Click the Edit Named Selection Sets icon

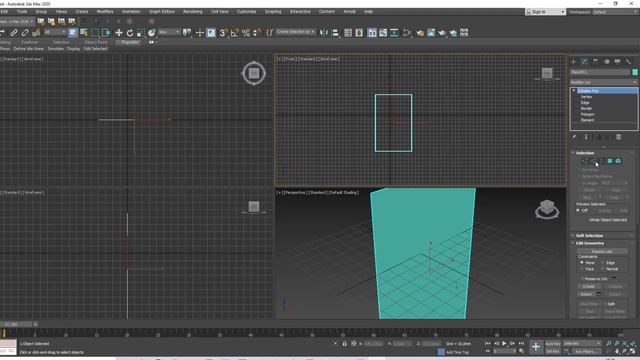(270, 33)
